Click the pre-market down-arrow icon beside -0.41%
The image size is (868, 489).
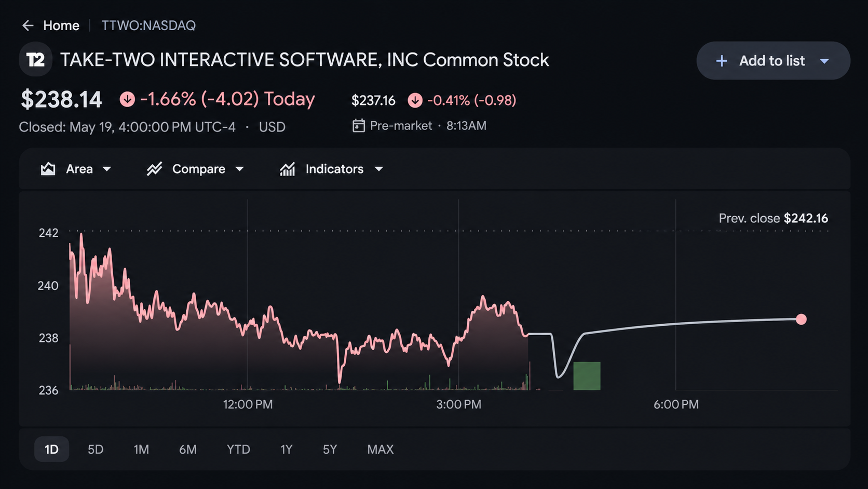415,100
